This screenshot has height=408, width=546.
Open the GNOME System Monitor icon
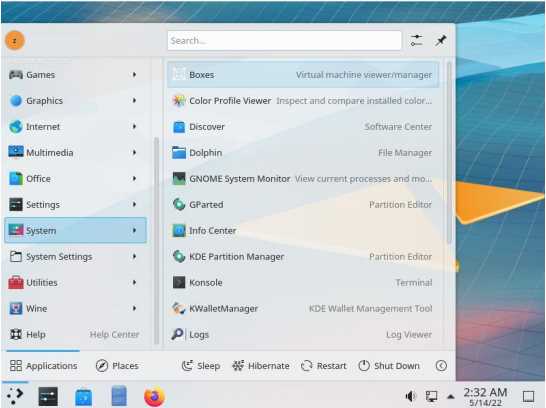click(x=179, y=179)
